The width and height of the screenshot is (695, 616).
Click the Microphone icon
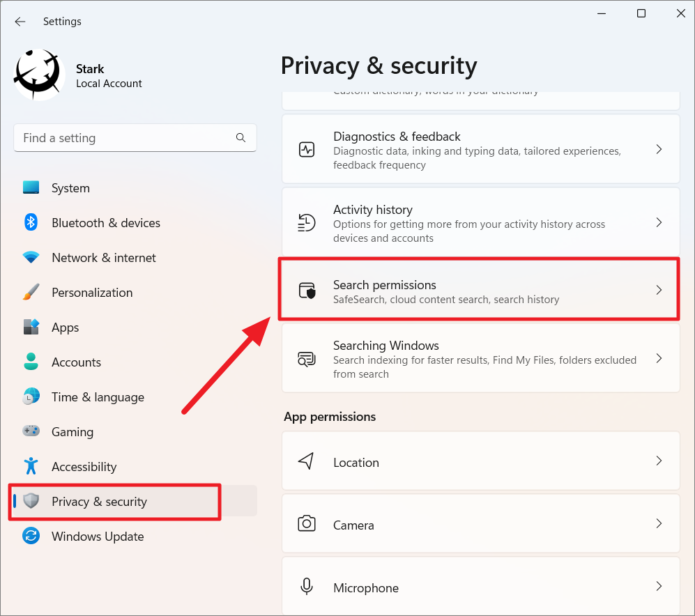click(x=307, y=586)
